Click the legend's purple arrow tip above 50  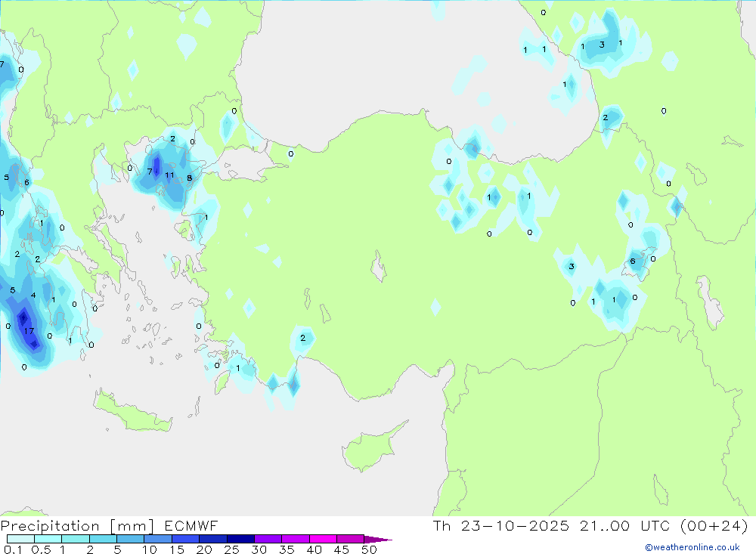tap(379, 540)
